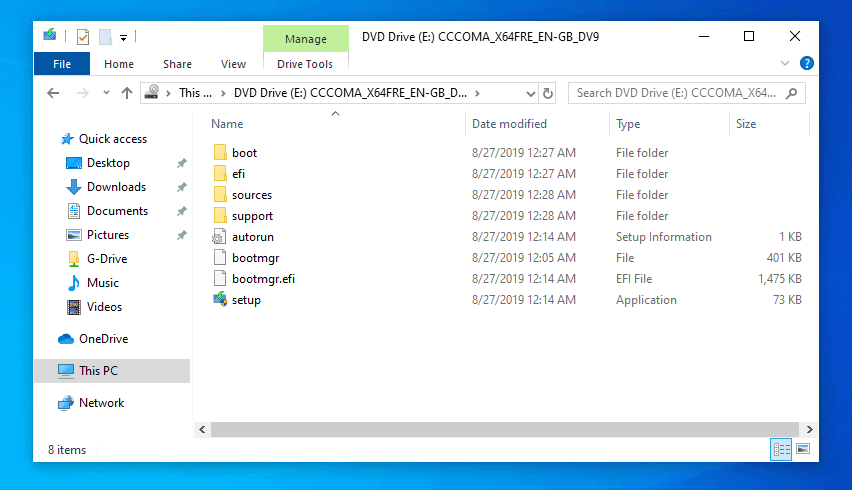Screen dimensions: 852x490
Task: Switch to the Share ribbon tab
Action: [x=177, y=64]
